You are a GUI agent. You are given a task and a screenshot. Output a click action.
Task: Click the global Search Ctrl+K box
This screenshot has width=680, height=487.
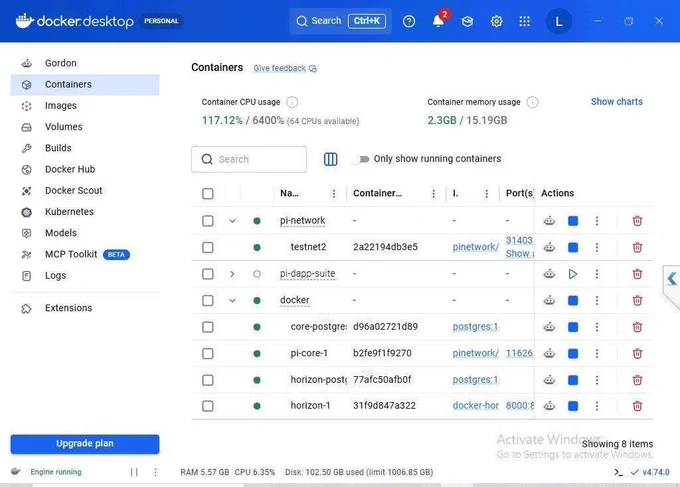tap(340, 21)
